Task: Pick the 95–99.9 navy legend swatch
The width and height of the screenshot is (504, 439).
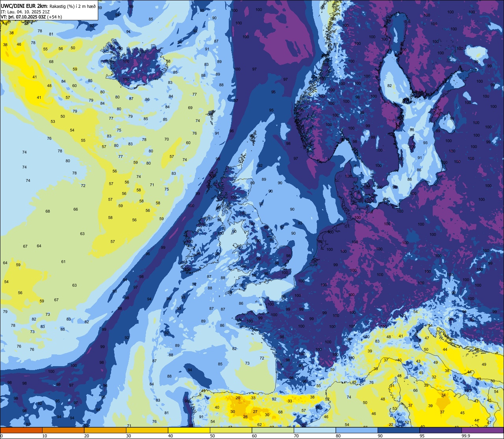Action: tap(441, 430)
